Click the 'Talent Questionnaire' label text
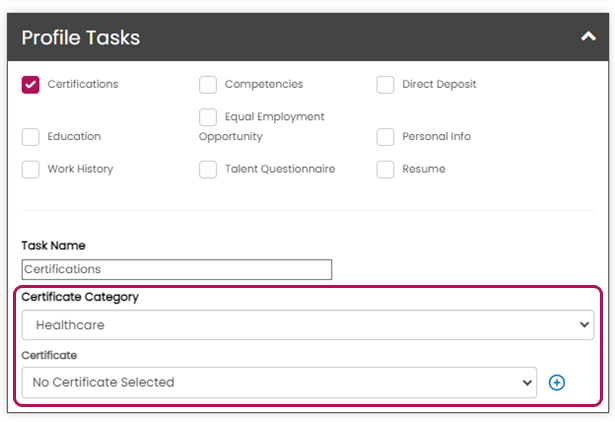This screenshot has width=615, height=422. pyautogui.click(x=279, y=169)
